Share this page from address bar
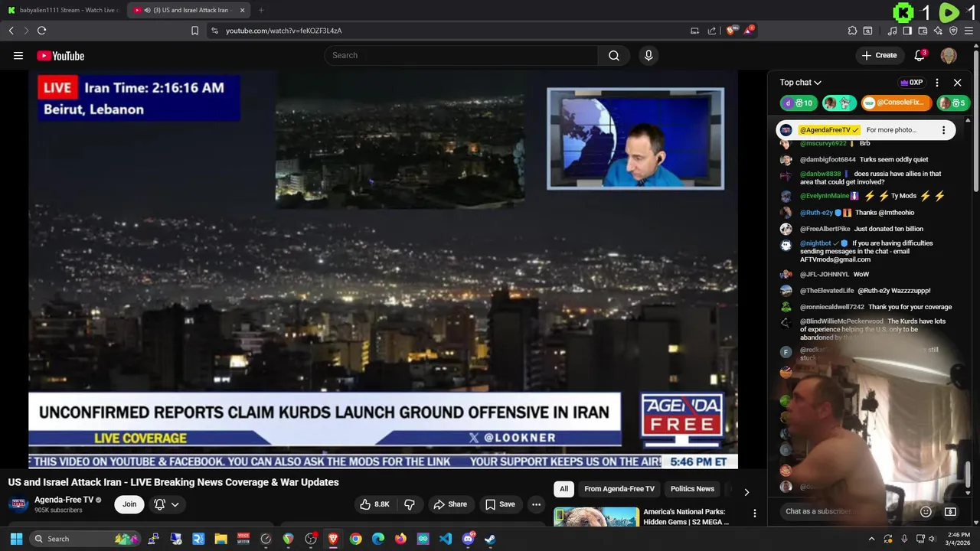 pos(712,31)
